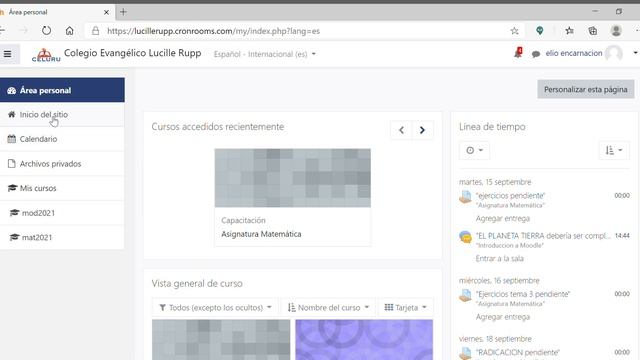640x360 pixels.
Task: Open a new browser tab
Action: click(x=123, y=12)
